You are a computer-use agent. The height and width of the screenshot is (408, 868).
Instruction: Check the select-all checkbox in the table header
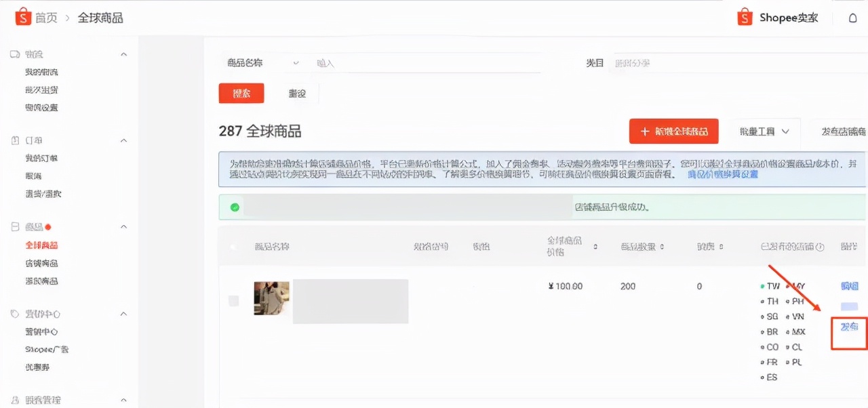(234, 246)
